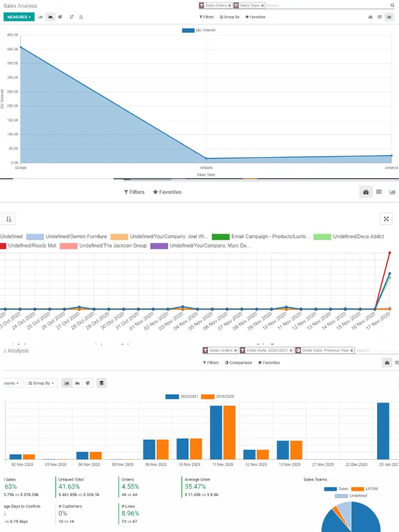399x532 pixels.
Task: Click Website data point on top line chart
Action: click(x=206, y=158)
